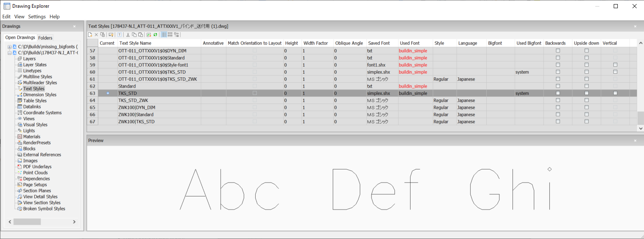This screenshot has width=644, height=239.
Task: Switch to Tree view in the toolbar
Action: (177, 35)
